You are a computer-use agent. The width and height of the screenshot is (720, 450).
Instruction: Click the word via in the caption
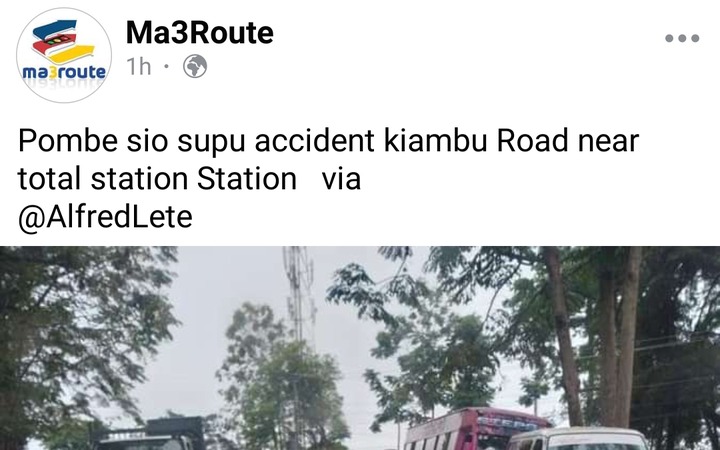341,179
